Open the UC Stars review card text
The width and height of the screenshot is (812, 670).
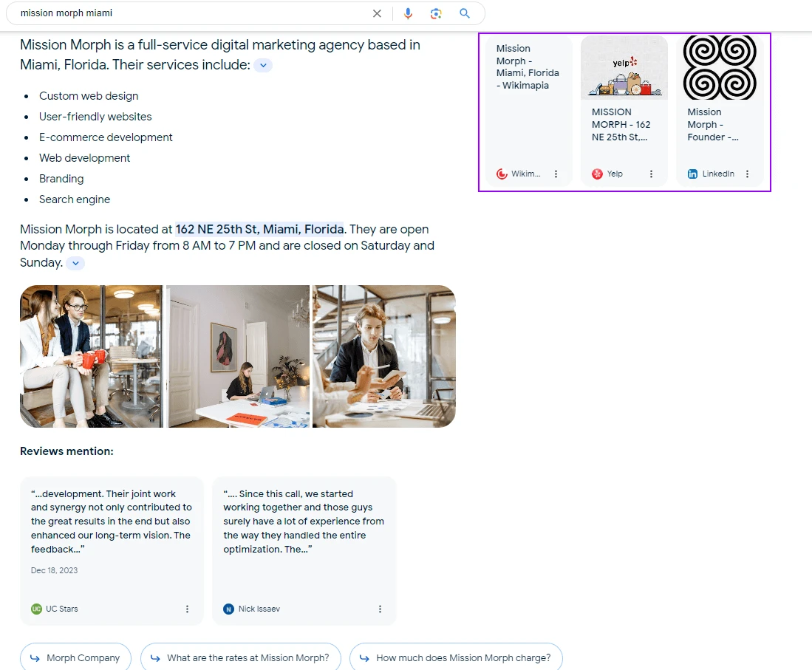(112, 522)
